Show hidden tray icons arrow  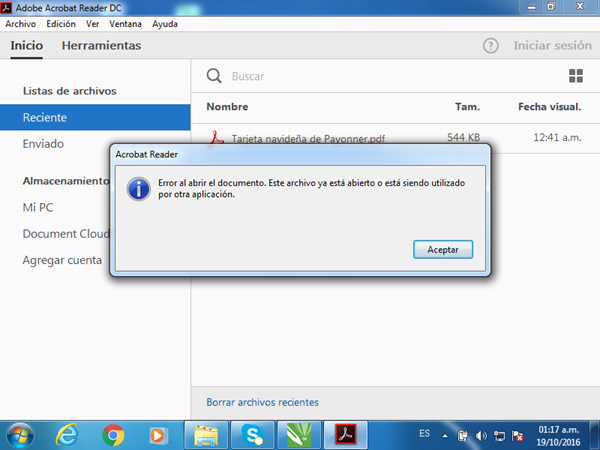pos(445,436)
